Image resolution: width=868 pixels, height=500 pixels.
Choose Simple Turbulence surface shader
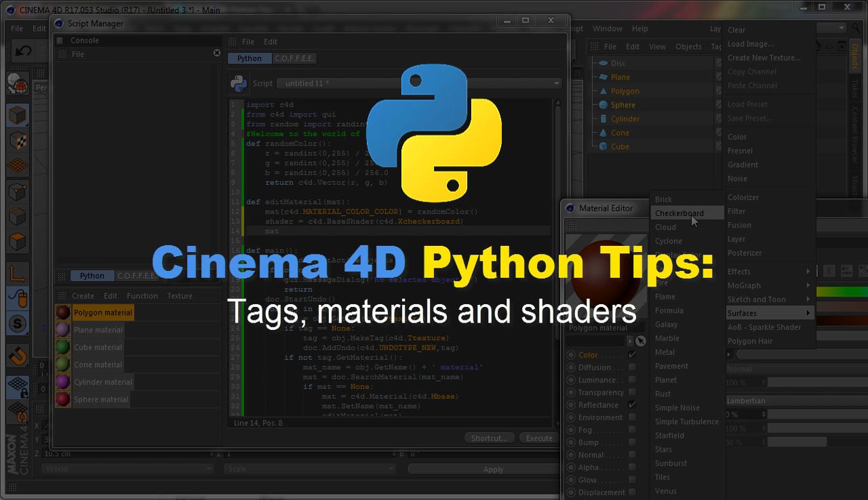[686, 421]
